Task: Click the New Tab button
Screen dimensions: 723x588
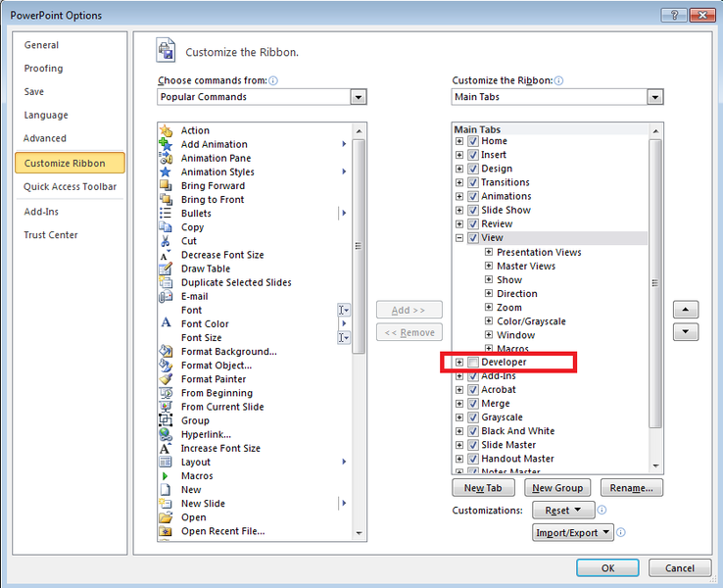Action: pyautogui.click(x=483, y=488)
